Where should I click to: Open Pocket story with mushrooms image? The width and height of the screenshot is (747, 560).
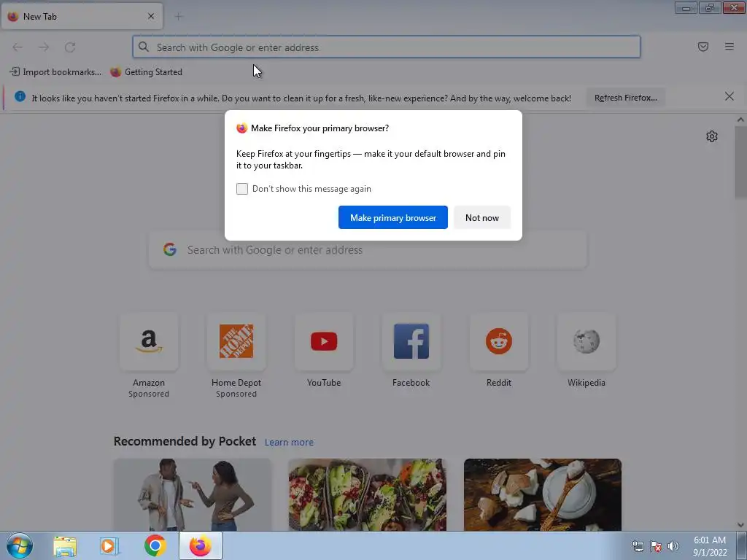pos(543,494)
